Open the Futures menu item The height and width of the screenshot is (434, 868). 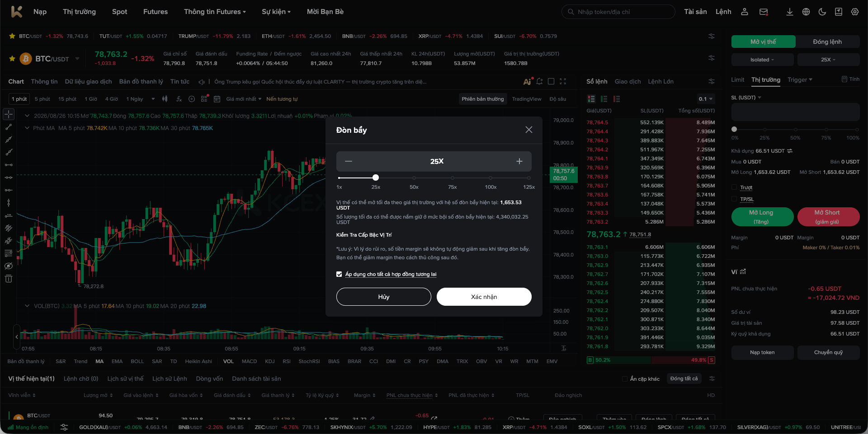click(x=156, y=12)
